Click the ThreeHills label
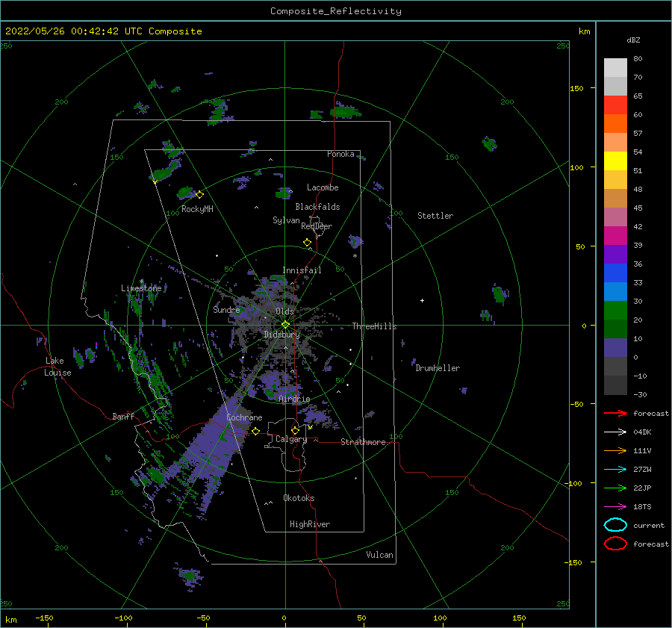This screenshot has width=672, height=628. (375, 326)
